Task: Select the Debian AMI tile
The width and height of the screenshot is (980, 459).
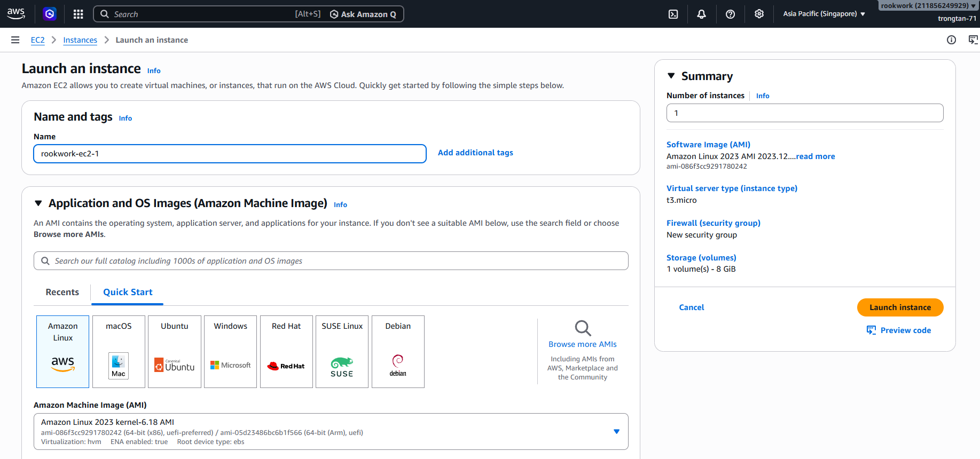Action: pyautogui.click(x=398, y=352)
